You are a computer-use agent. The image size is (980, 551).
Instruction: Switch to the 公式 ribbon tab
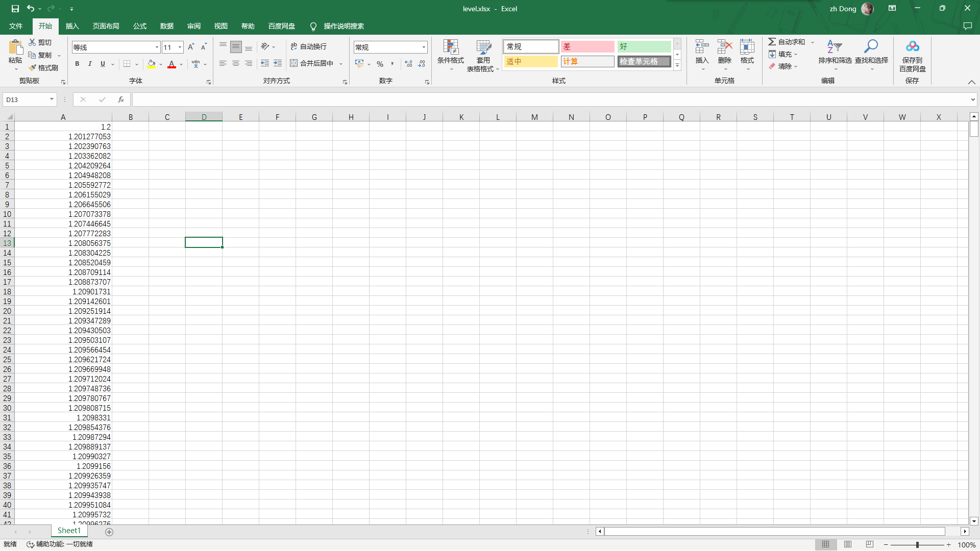pyautogui.click(x=139, y=26)
